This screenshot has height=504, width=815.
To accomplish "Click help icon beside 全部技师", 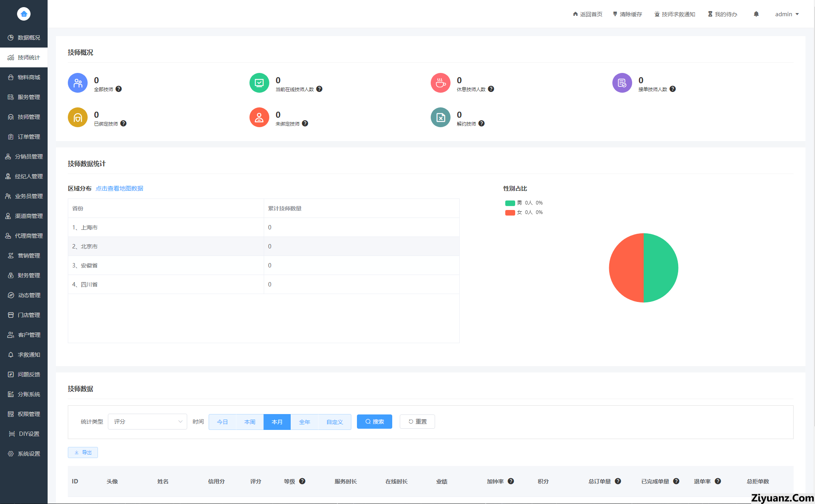I will click(119, 89).
